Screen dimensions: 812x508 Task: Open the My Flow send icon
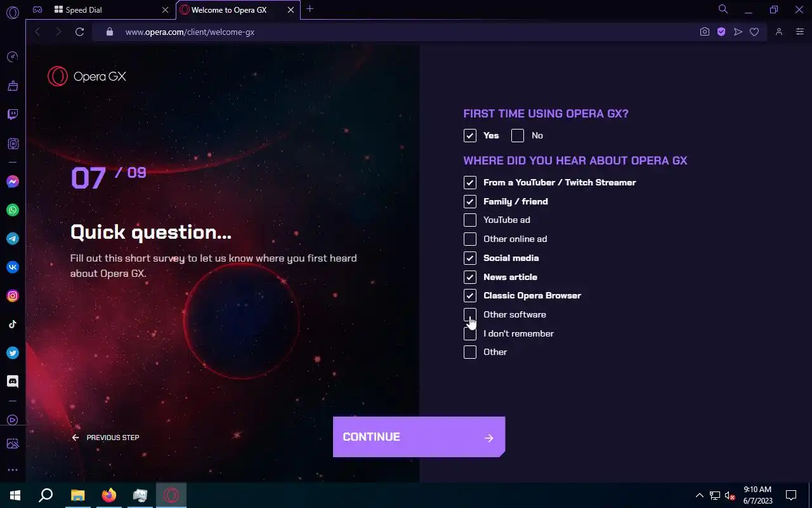(x=738, y=32)
